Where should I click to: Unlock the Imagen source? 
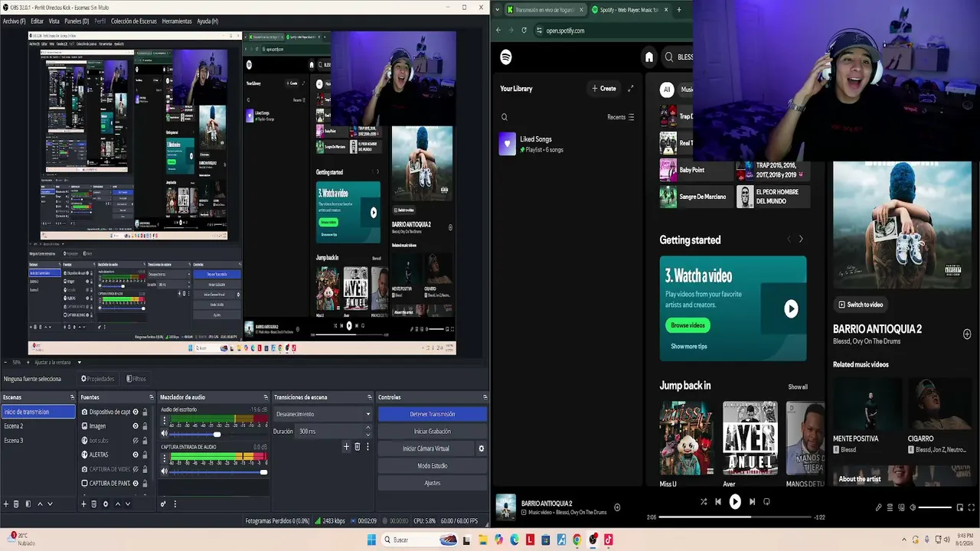145,426
